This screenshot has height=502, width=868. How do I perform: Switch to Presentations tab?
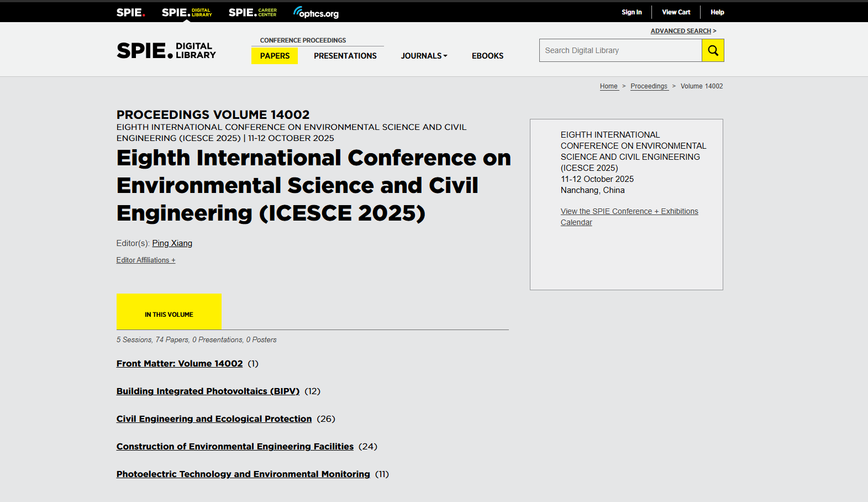(x=345, y=56)
